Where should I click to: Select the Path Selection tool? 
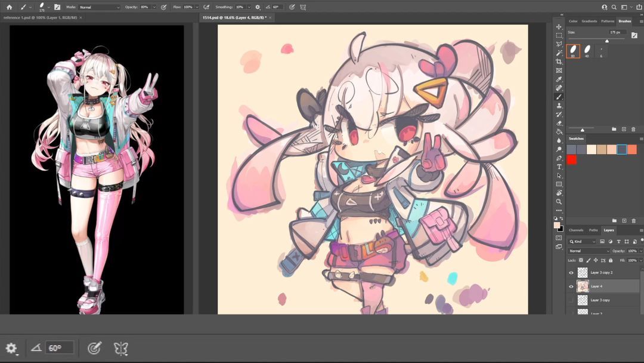pos(559,176)
